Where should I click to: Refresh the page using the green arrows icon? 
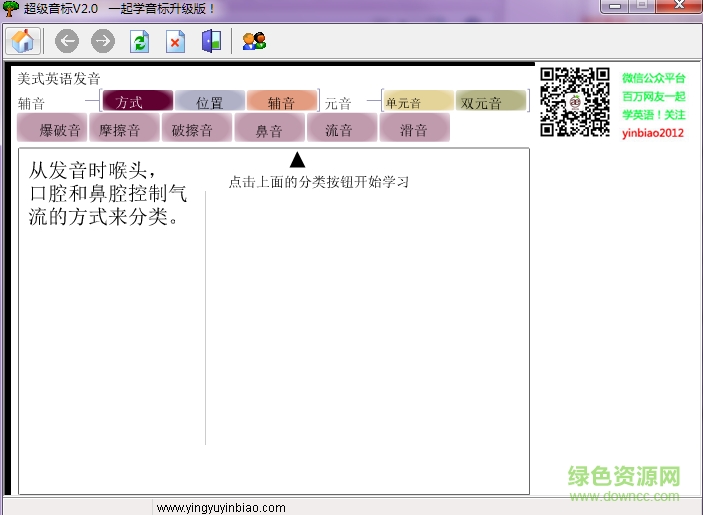click(x=140, y=41)
